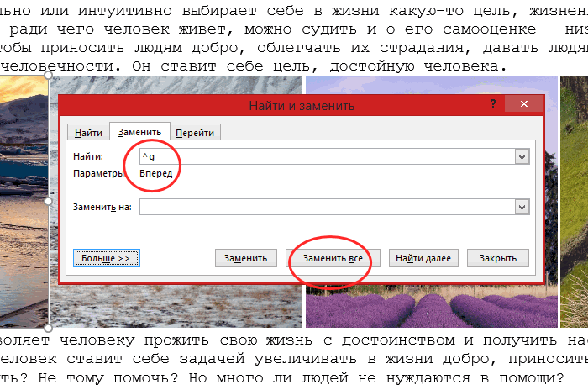Click the bottom resize handle of selected image
Viewport: 588px width, 390px height.
[x=49, y=328]
